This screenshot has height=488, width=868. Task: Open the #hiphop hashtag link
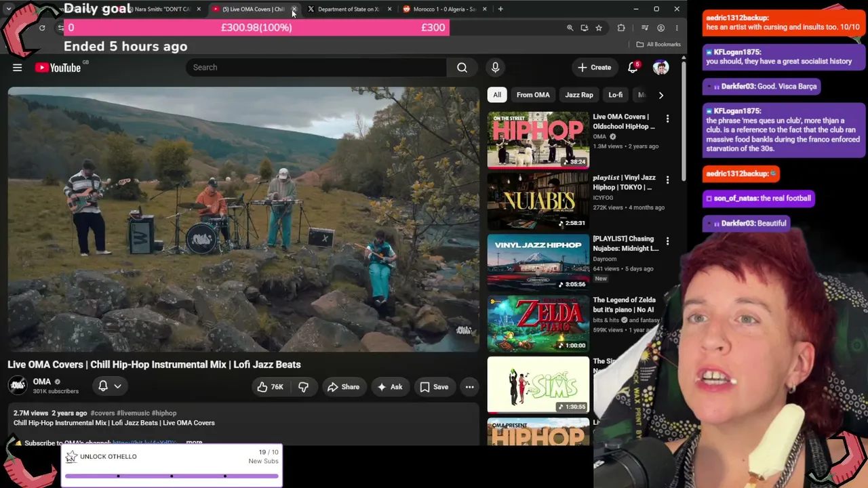click(x=164, y=413)
